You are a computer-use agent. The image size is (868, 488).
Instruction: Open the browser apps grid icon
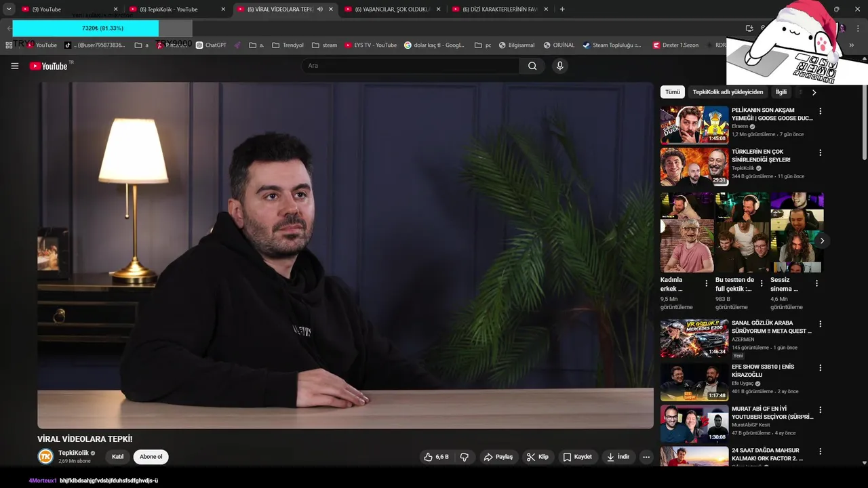9,45
